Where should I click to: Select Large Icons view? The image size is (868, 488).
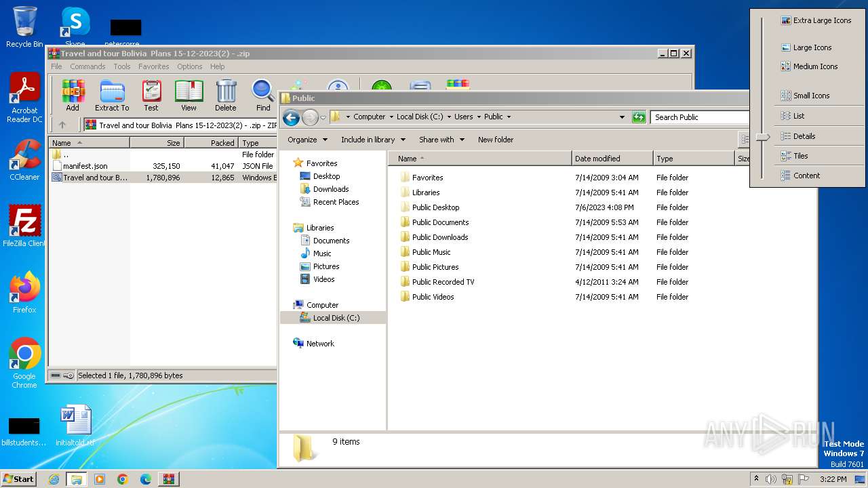click(806, 47)
